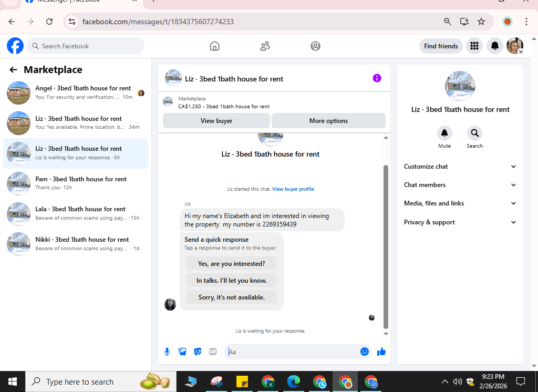Expand Media, files and links section
538x392 pixels.
[460, 203]
